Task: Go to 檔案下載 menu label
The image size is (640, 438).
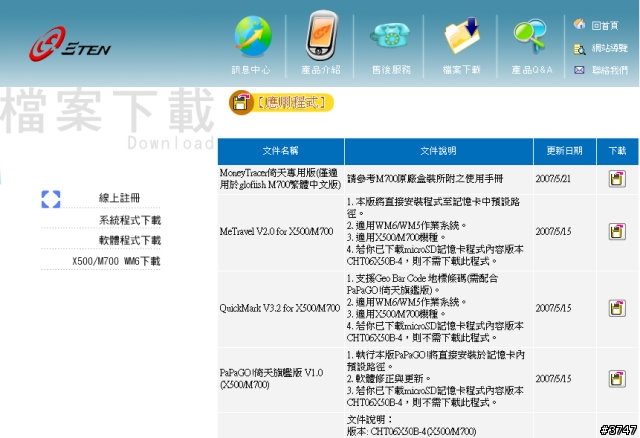Action: pos(461,70)
